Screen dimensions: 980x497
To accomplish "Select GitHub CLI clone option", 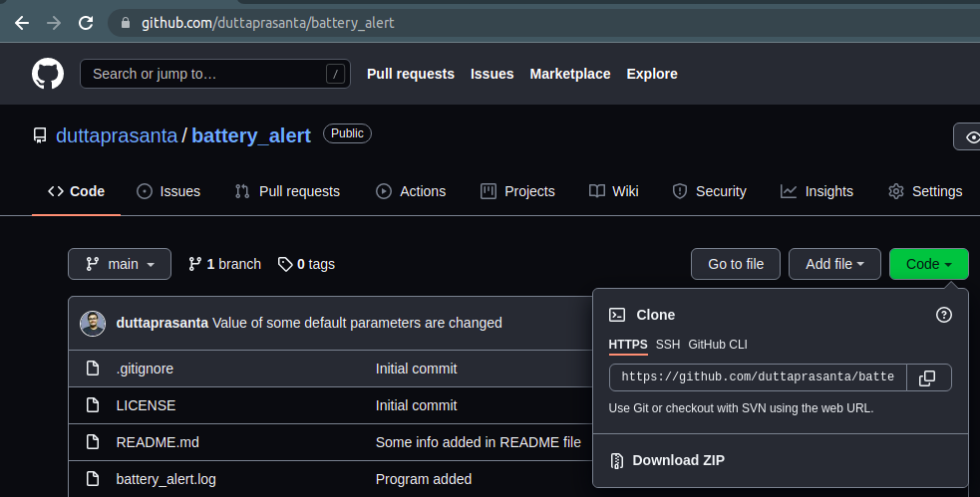I will coord(718,345).
